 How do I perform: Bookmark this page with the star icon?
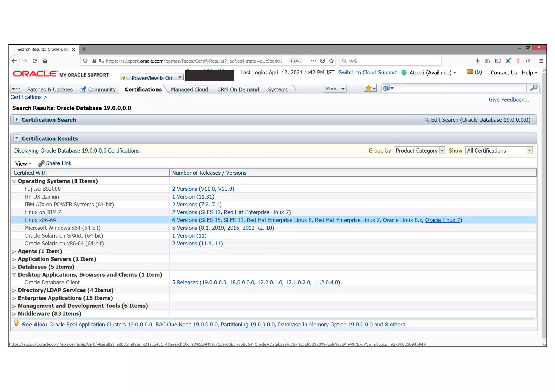pyautogui.click(x=331, y=61)
